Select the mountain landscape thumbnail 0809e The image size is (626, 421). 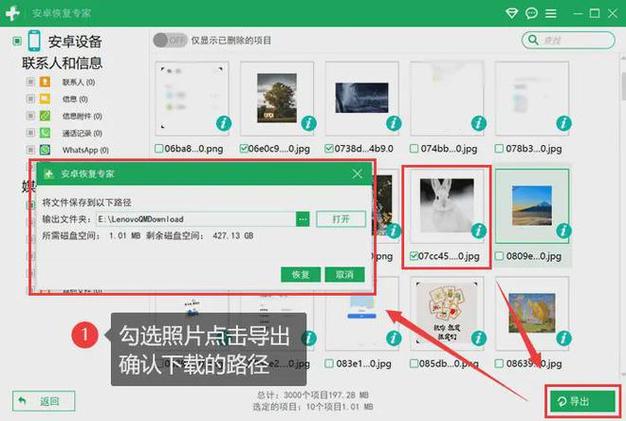(x=532, y=206)
